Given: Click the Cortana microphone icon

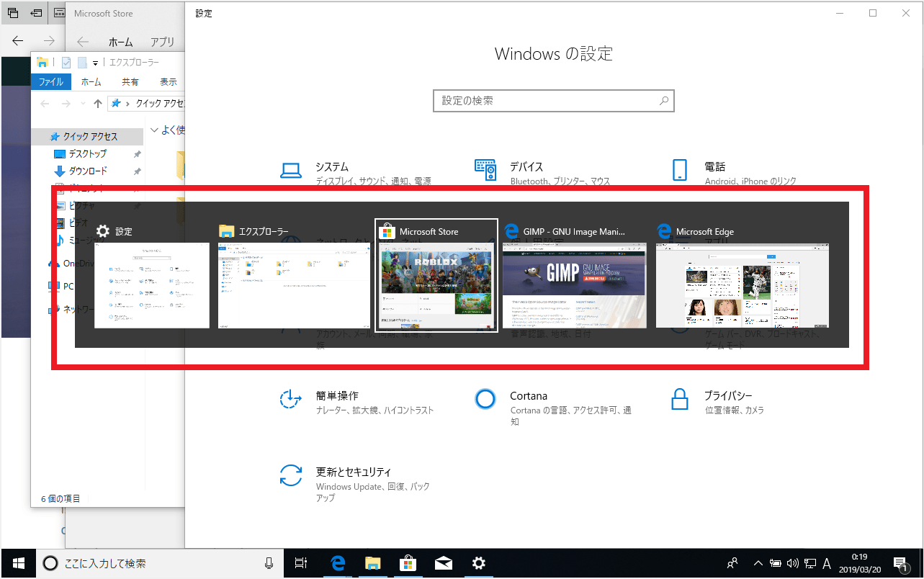Looking at the screenshot, I should click(269, 563).
